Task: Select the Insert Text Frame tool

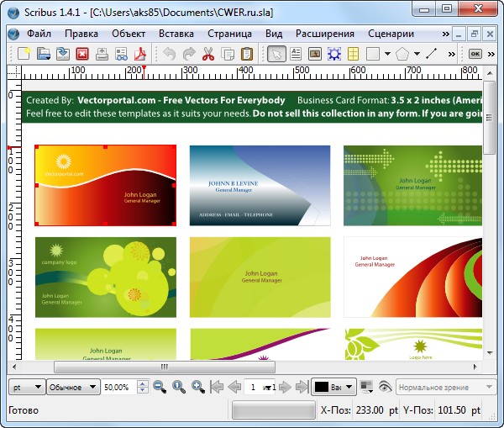Action: click(x=296, y=54)
